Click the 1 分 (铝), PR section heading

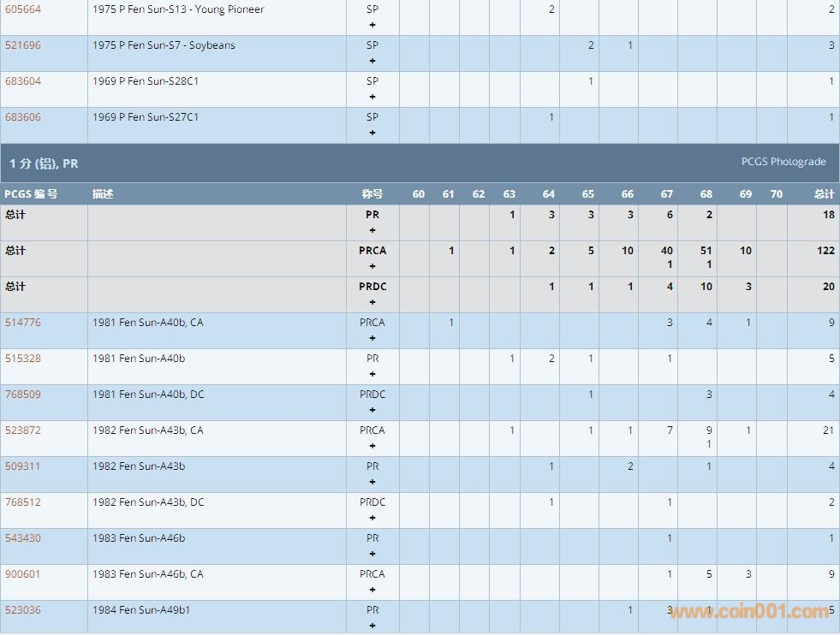pos(45,163)
